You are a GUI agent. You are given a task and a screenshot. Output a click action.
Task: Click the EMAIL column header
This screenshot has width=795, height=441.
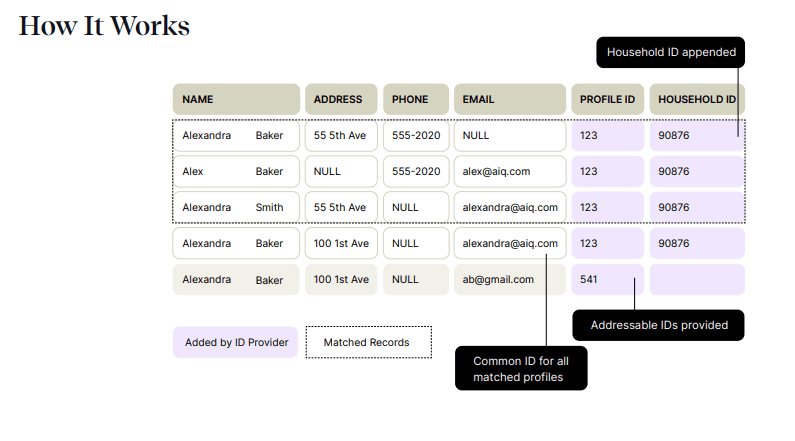[510, 99]
